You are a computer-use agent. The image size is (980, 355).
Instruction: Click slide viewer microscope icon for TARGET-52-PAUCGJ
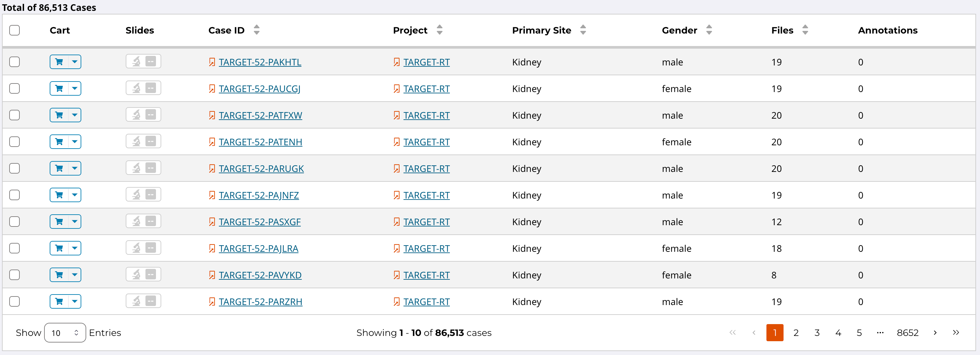pos(136,88)
